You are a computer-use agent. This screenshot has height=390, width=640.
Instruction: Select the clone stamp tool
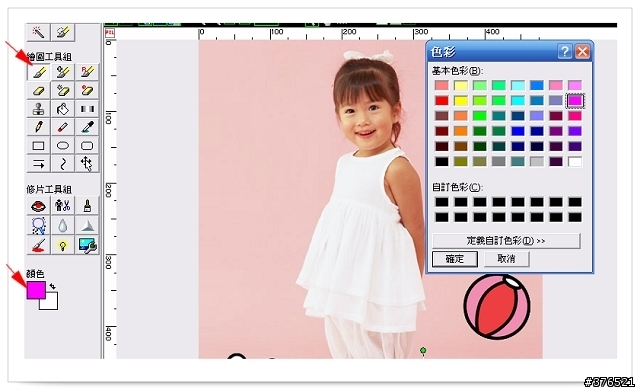pos(38,109)
